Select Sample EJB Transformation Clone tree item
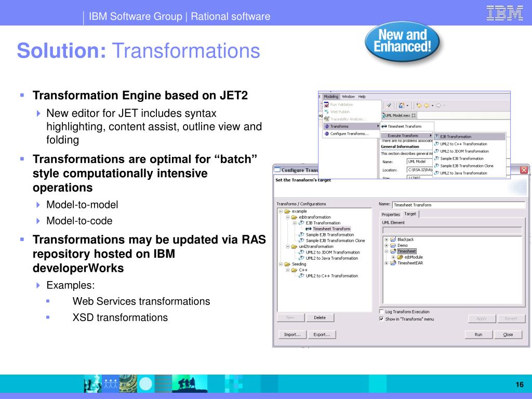 [335, 241]
